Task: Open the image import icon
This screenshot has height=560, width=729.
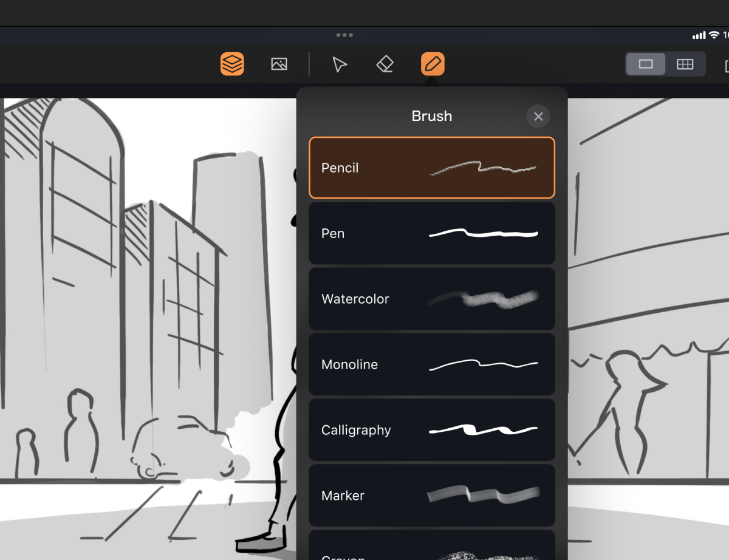Action: (279, 64)
